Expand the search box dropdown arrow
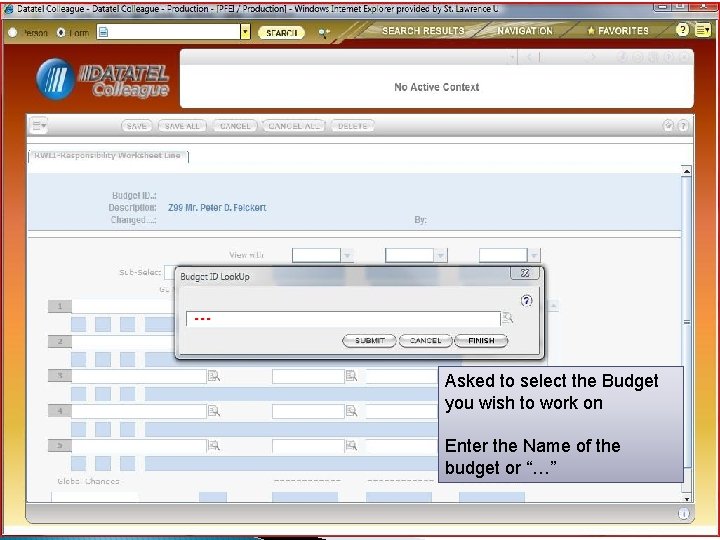This screenshot has height=540, width=720. tap(246, 32)
